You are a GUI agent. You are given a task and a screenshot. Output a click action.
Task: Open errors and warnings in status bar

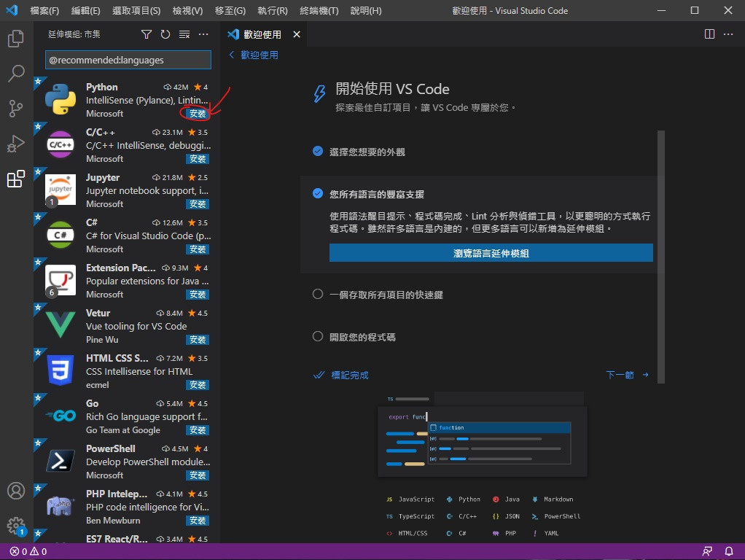pos(28,551)
